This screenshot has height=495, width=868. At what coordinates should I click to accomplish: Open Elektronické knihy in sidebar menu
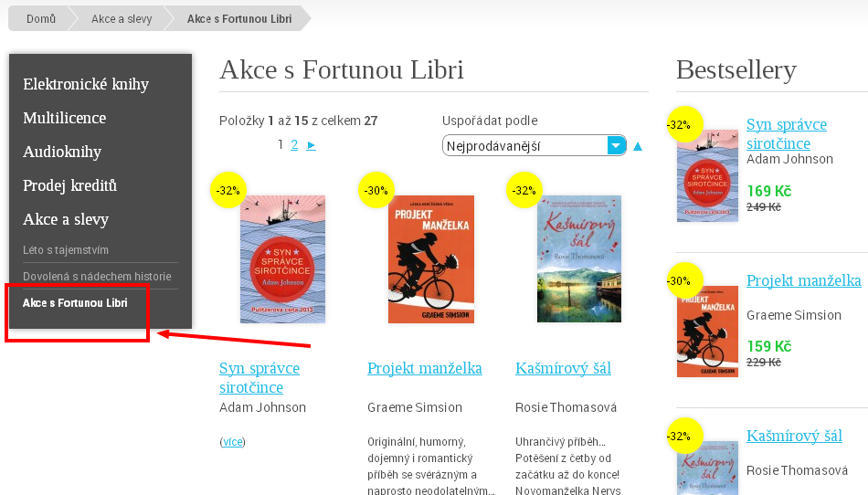pyautogui.click(x=86, y=84)
